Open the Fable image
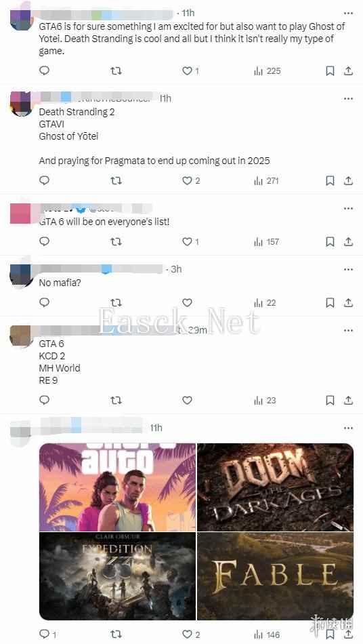This screenshot has height=644, width=363. (x=275, y=576)
